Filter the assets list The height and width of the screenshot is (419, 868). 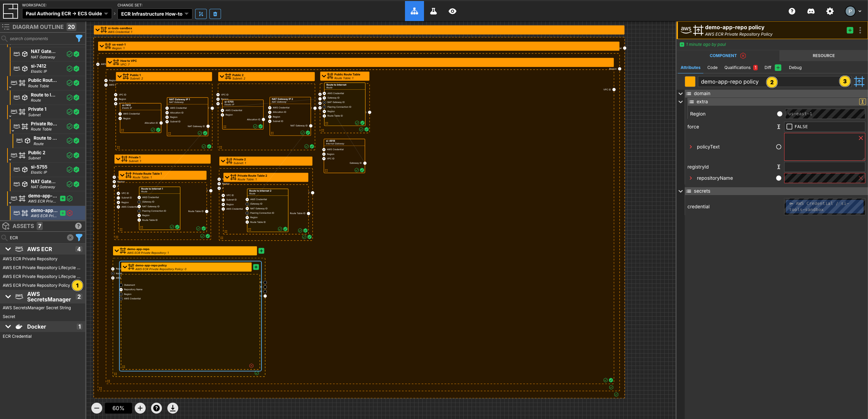coord(79,238)
